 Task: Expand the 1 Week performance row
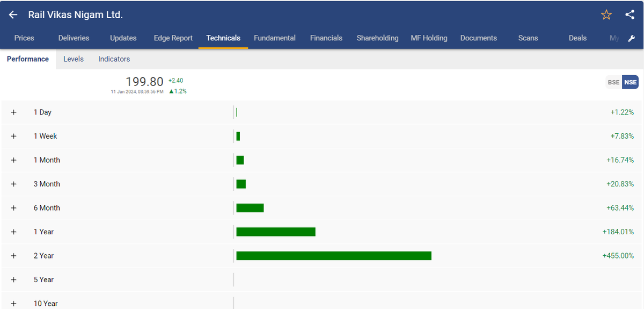click(x=14, y=136)
